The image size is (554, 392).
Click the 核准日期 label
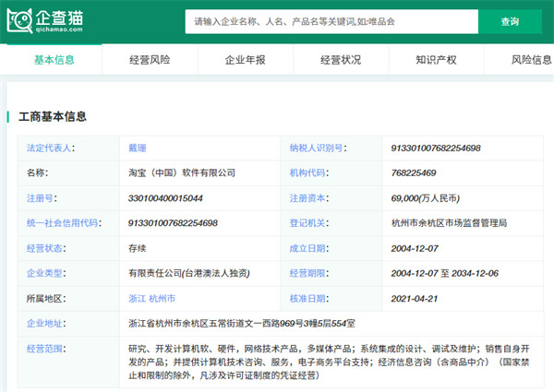[309, 299]
